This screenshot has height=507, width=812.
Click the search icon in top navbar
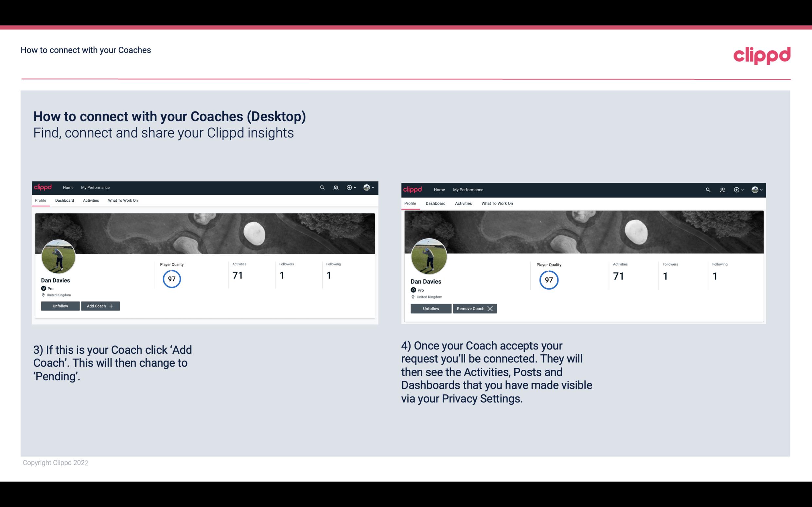click(323, 188)
